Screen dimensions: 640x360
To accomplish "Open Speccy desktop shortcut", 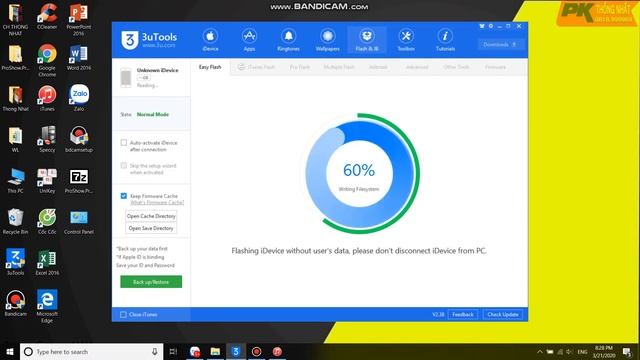I will click(47, 139).
